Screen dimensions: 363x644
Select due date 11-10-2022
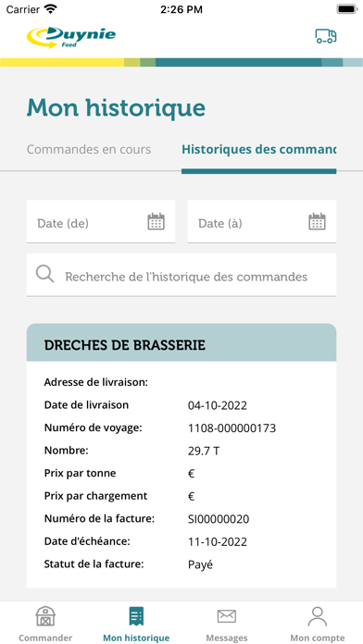pos(218,541)
